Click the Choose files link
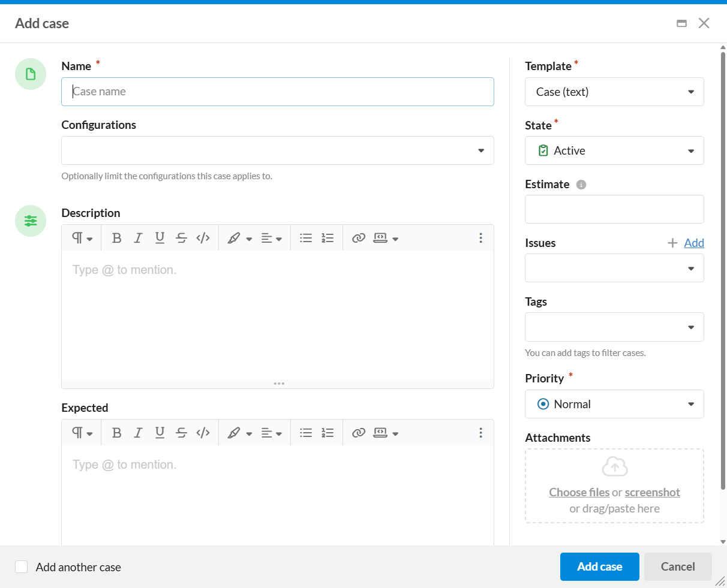Image resolution: width=727 pixels, height=588 pixels. pyautogui.click(x=579, y=492)
